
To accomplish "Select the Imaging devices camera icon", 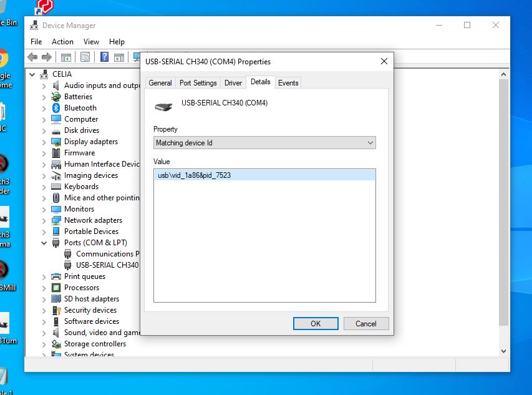I will (56, 176).
